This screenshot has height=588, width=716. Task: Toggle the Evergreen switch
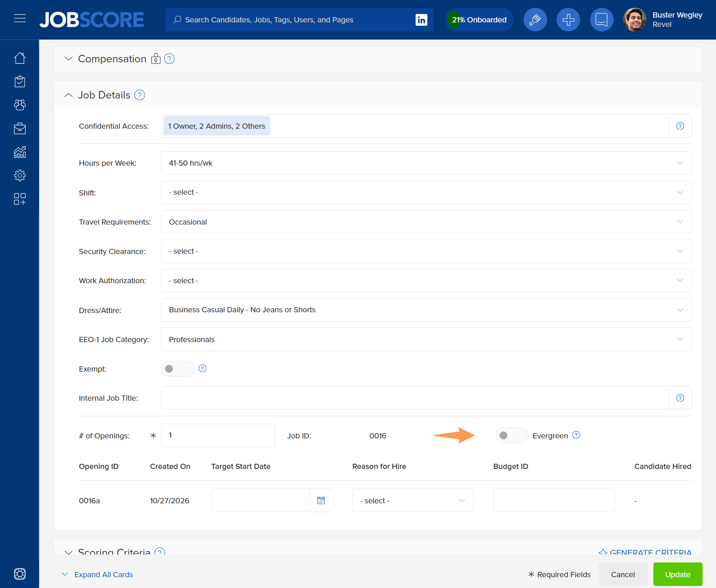point(512,435)
